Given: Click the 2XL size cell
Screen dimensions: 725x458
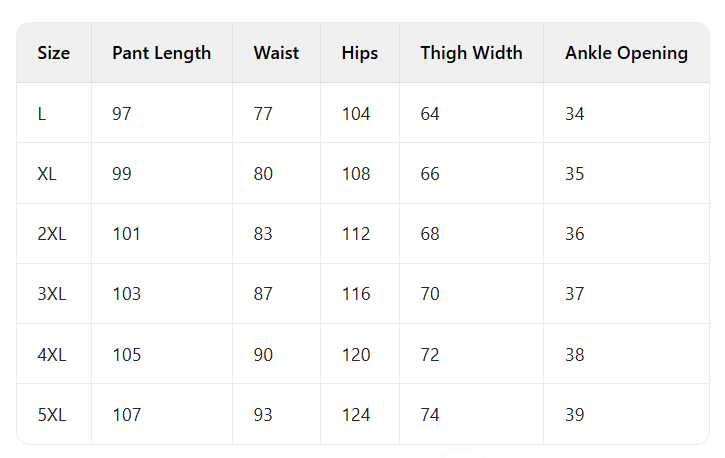Looking at the screenshot, I should (51, 234).
